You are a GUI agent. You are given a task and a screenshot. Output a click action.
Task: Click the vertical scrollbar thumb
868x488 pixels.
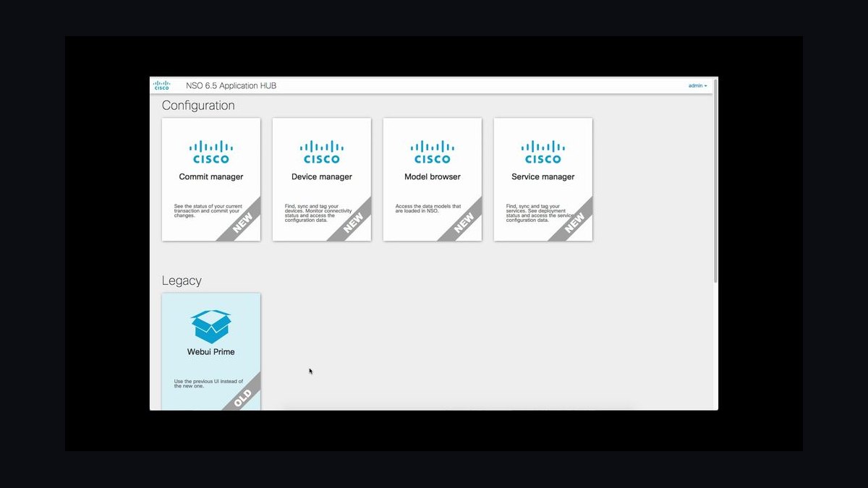[715, 181]
